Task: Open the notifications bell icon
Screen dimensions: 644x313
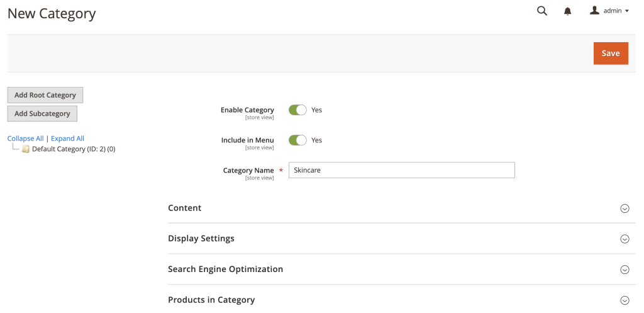Action: [568, 11]
